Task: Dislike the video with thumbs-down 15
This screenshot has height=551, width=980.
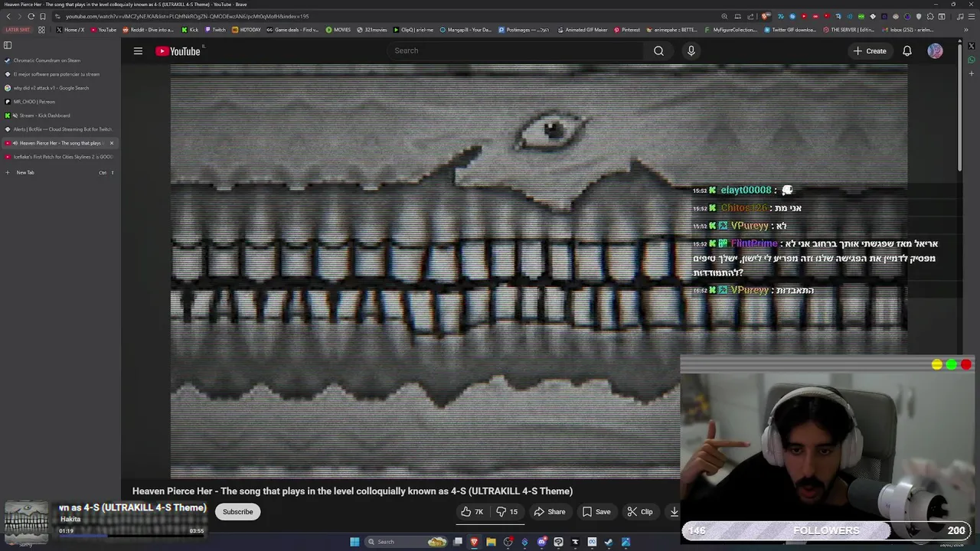Action: pyautogui.click(x=507, y=512)
